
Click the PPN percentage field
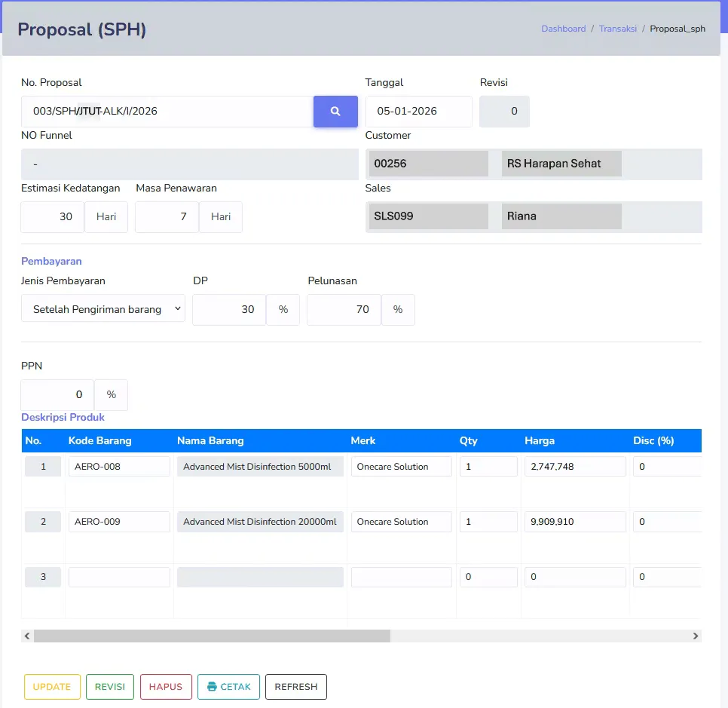coord(57,395)
